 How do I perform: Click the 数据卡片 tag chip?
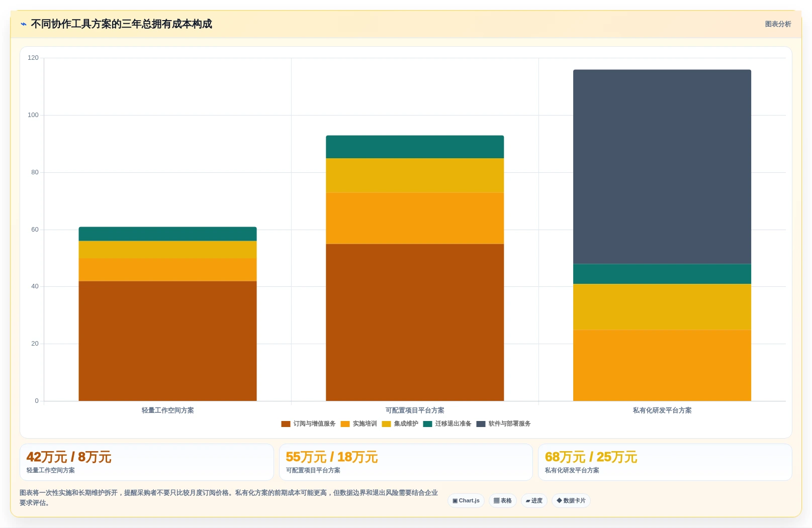[x=571, y=501]
